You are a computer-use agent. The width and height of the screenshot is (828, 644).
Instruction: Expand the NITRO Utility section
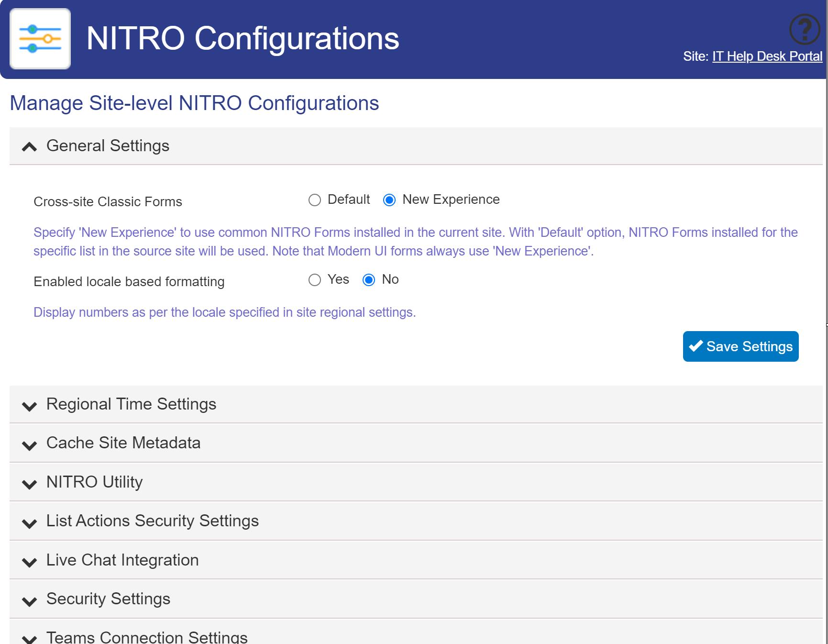(416, 482)
